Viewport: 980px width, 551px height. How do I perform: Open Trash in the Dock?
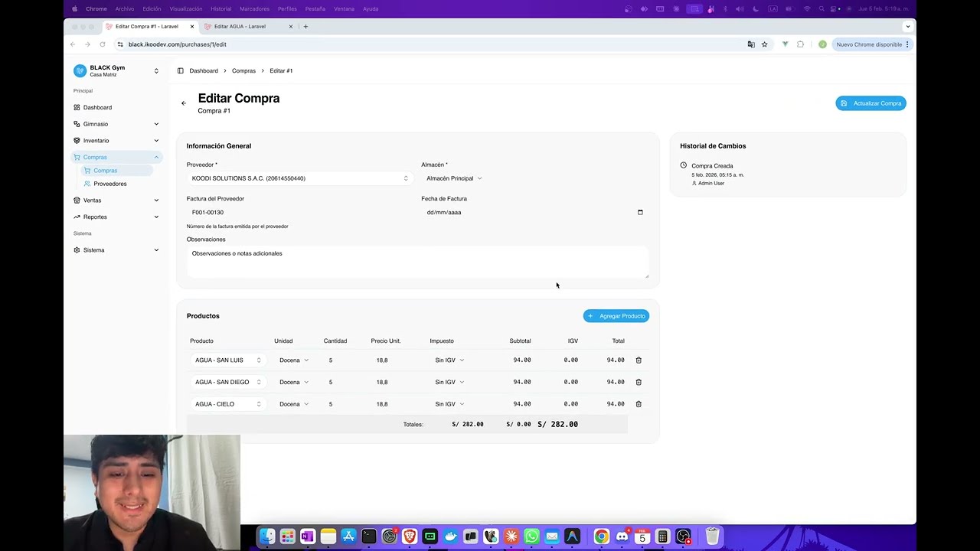tap(712, 536)
